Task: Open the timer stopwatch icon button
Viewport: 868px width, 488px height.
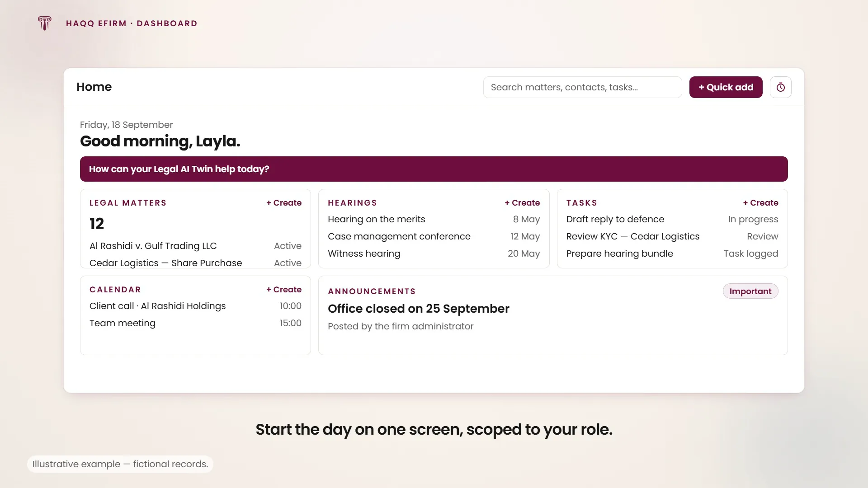Action: tap(780, 87)
